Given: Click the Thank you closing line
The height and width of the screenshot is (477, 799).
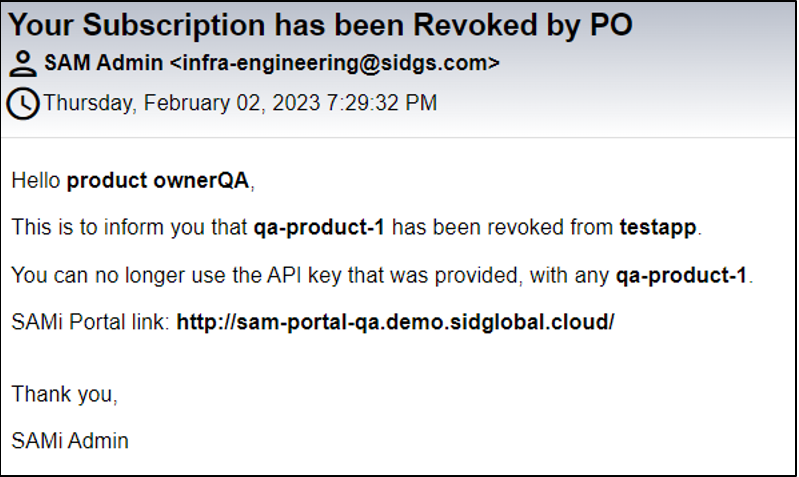Looking at the screenshot, I should tap(64, 394).
